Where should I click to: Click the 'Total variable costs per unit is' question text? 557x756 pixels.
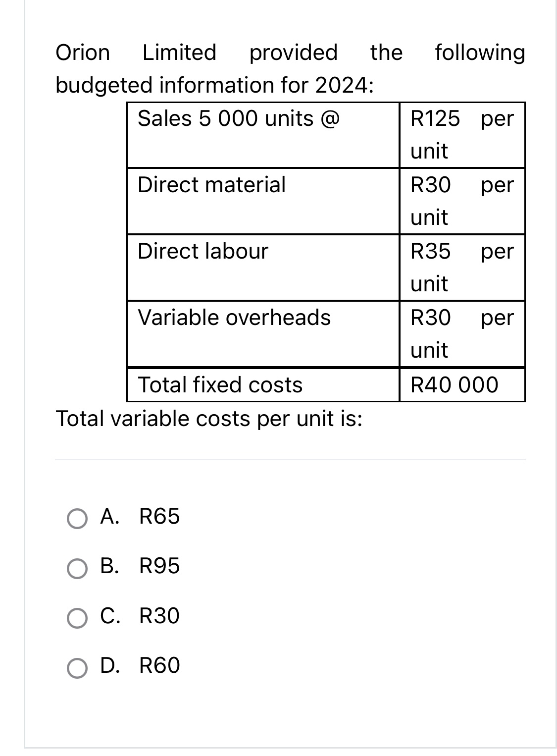point(209,419)
